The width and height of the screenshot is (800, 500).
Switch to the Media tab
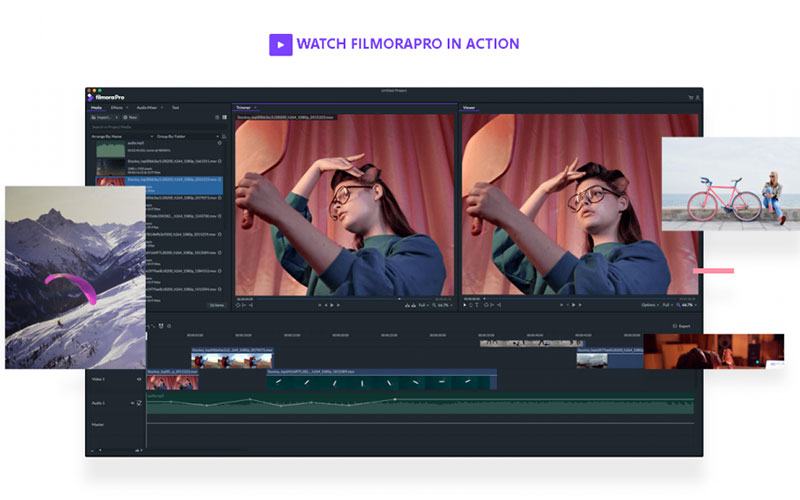[x=96, y=108]
